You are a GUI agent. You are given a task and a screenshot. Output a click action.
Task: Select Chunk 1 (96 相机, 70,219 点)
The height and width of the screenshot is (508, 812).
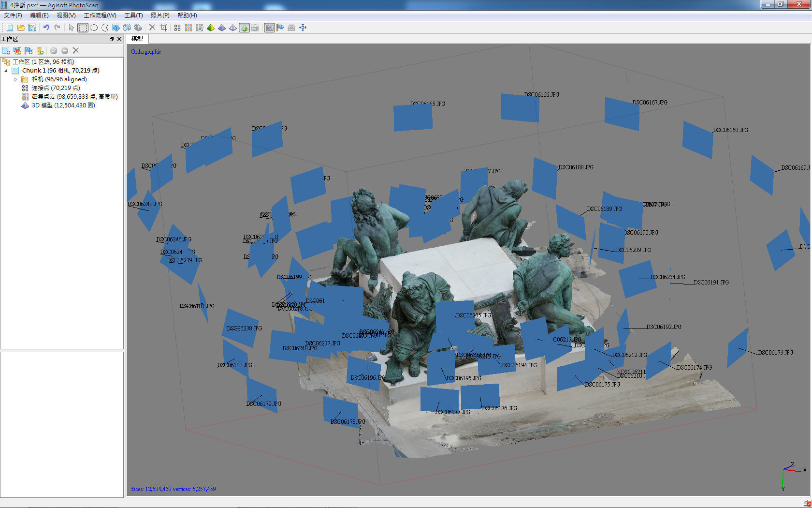pyautogui.click(x=61, y=71)
